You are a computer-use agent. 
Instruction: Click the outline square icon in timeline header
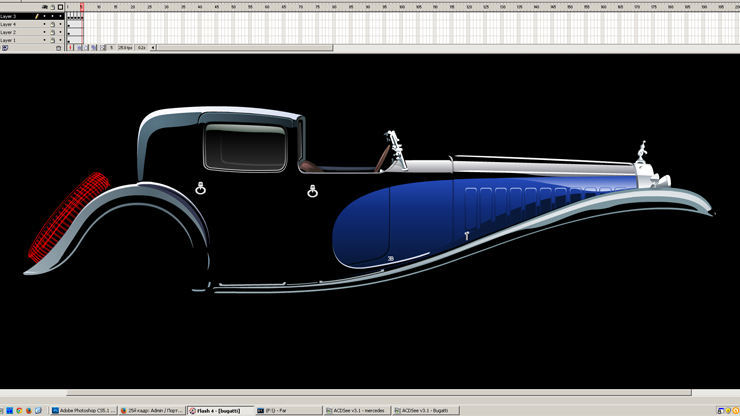tap(60, 7)
